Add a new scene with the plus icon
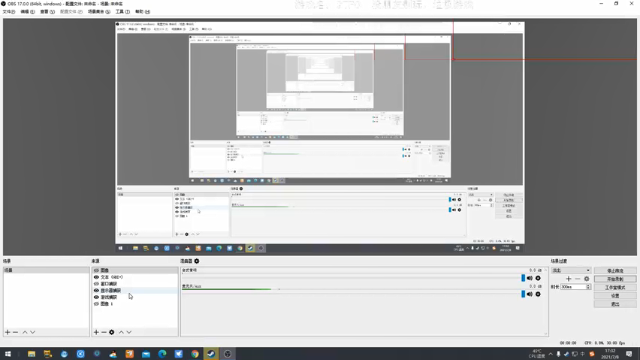Screen dimensions: 640x360 [7, 332]
